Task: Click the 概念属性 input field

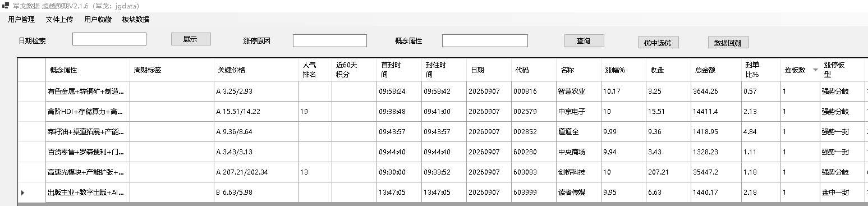Action: (485, 40)
